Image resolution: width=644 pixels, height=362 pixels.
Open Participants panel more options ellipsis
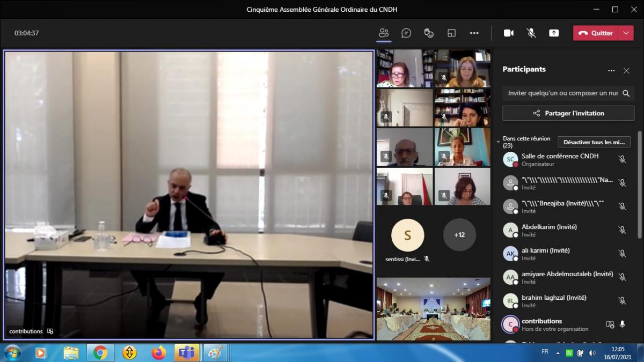(x=611, y=71)
